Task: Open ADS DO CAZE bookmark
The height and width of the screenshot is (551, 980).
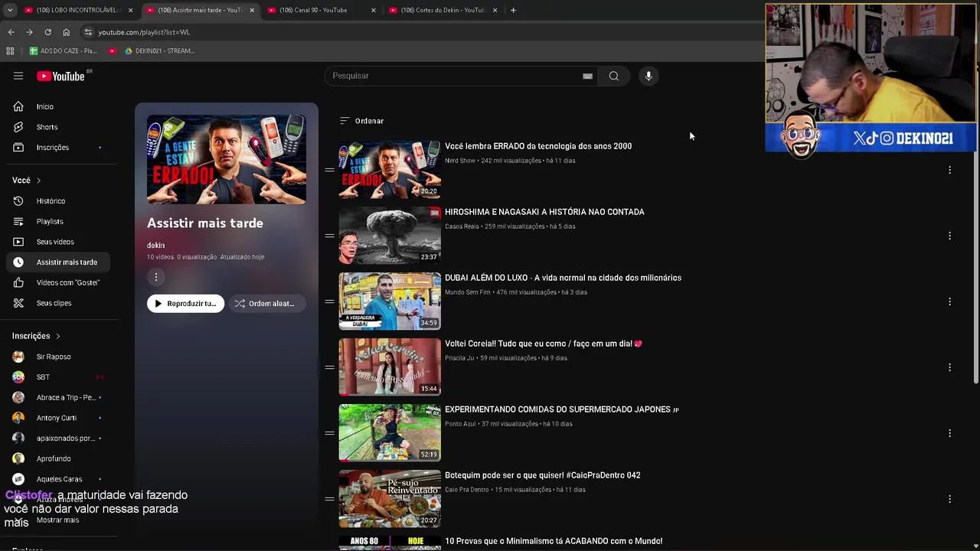Action: pos(63,51)
